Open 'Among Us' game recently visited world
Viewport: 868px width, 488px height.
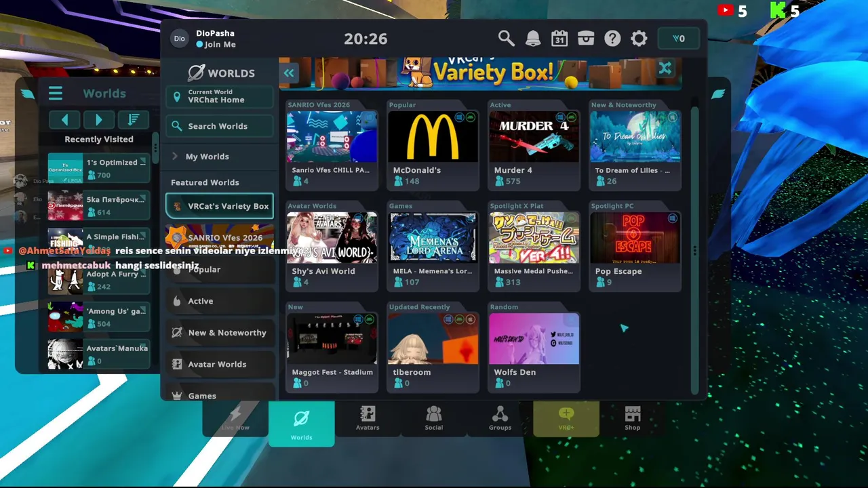coord(99,317)
